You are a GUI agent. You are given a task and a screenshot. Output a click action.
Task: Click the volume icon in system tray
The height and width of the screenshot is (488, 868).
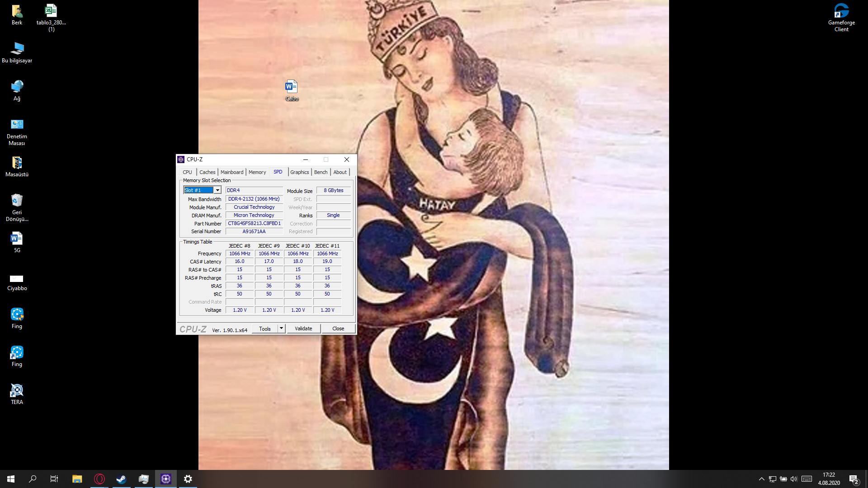coord(794,479)
